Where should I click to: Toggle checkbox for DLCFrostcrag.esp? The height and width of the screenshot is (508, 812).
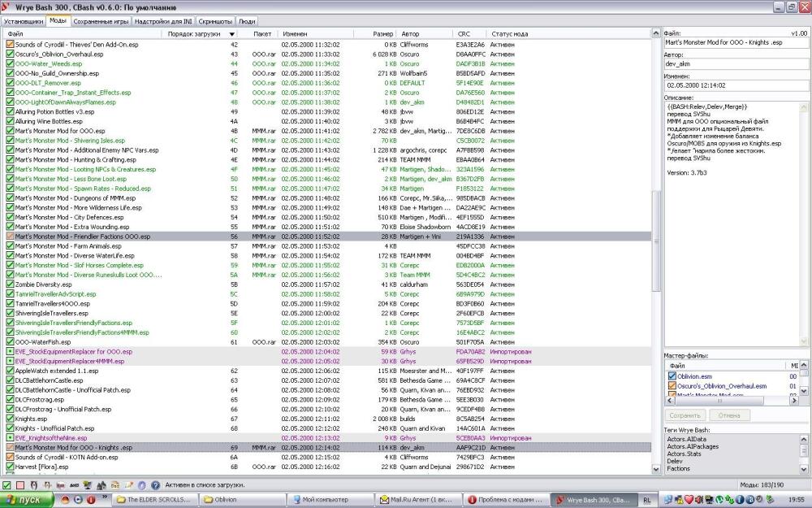[x=10, y=399]
